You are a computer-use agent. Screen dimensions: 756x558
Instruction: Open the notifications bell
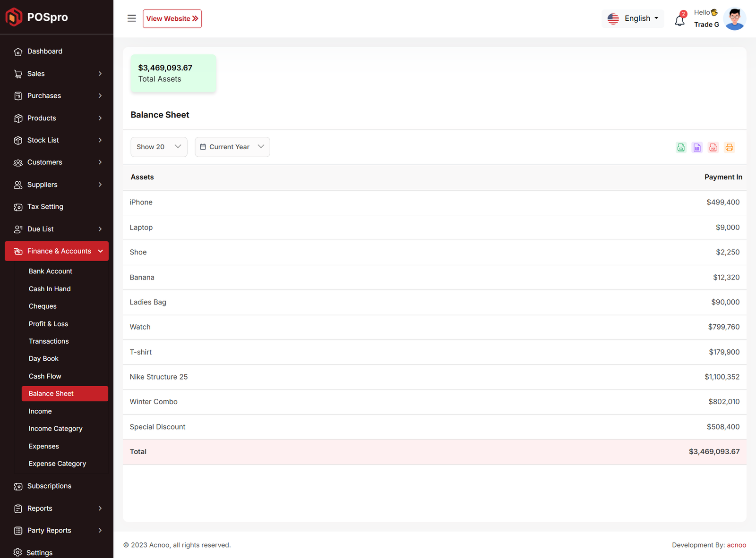[x=679, y=20]
